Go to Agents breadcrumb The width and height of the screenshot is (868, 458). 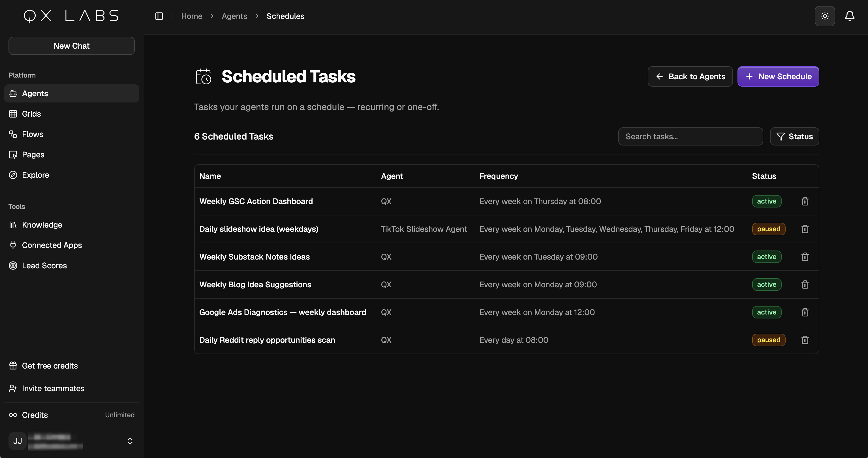(x=234, y=16)
